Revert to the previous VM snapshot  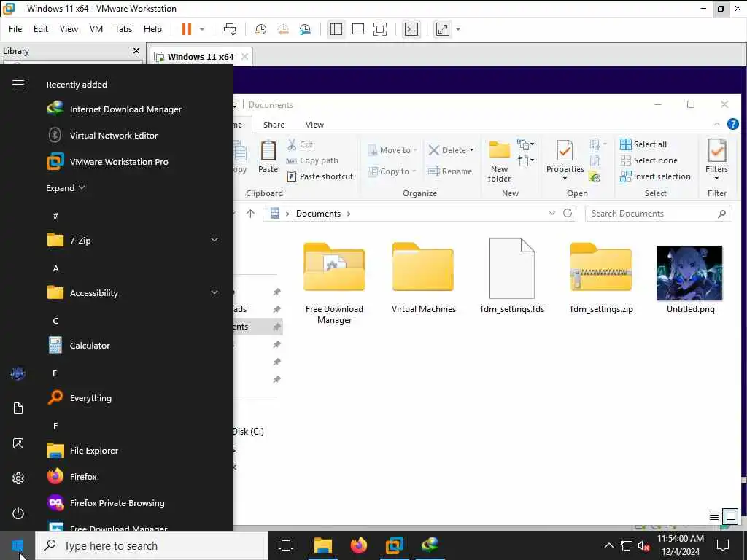tap(283, 29)
